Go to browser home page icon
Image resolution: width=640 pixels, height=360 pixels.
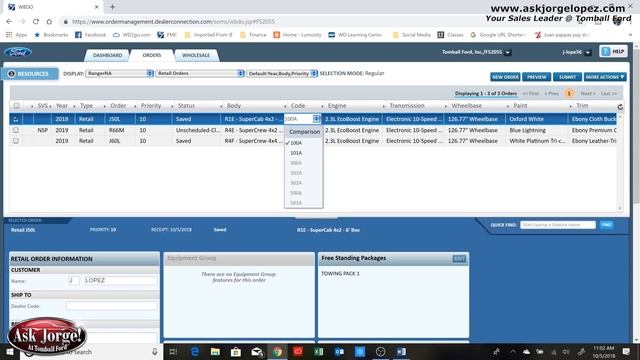click(x=49, y=21)
